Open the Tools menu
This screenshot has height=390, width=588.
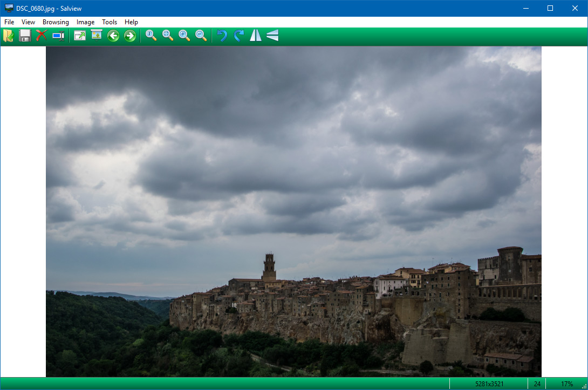click(110, 22)
